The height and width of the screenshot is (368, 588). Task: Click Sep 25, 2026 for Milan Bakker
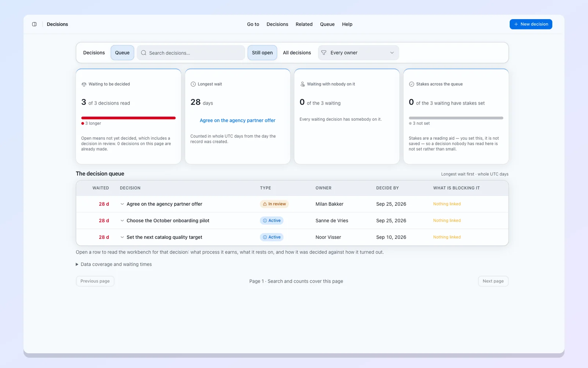coord(391,204)
